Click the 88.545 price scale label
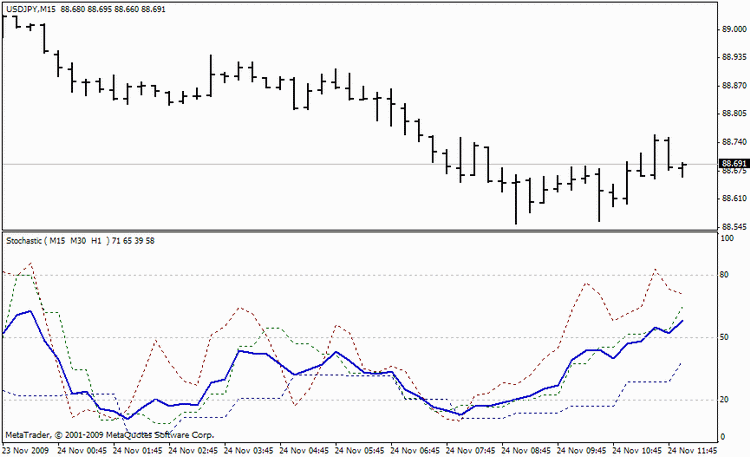The image size is (750, 457). (734, 227)
